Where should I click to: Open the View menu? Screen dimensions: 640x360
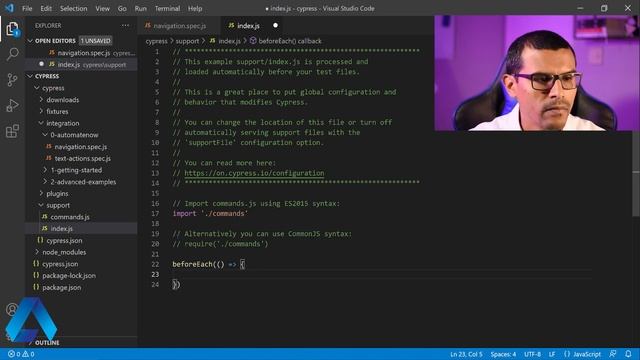pos(102,8)
